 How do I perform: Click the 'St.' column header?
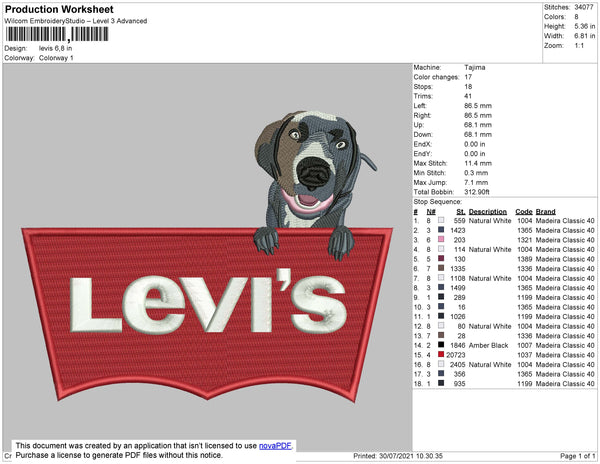tap(461, 212)
